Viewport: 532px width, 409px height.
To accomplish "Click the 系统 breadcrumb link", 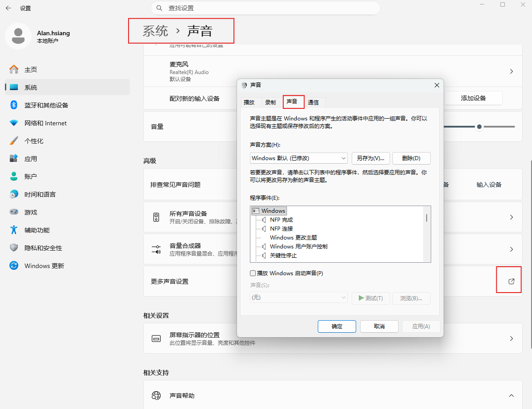I will coord(155,31).
